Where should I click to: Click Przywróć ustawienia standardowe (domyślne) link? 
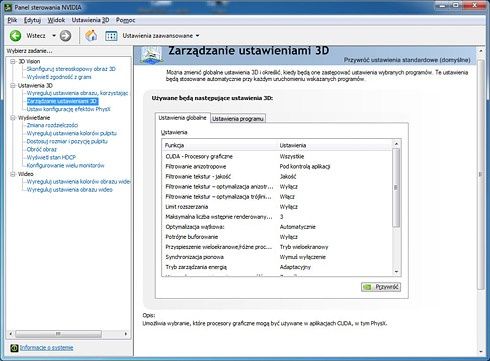click(x=407, y=60)
